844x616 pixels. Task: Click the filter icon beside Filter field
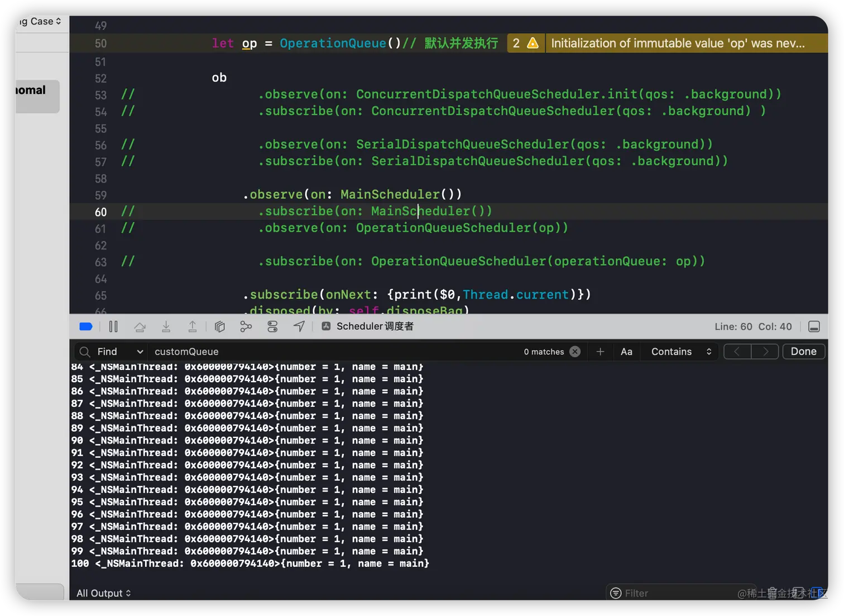(x=616, y=593)
